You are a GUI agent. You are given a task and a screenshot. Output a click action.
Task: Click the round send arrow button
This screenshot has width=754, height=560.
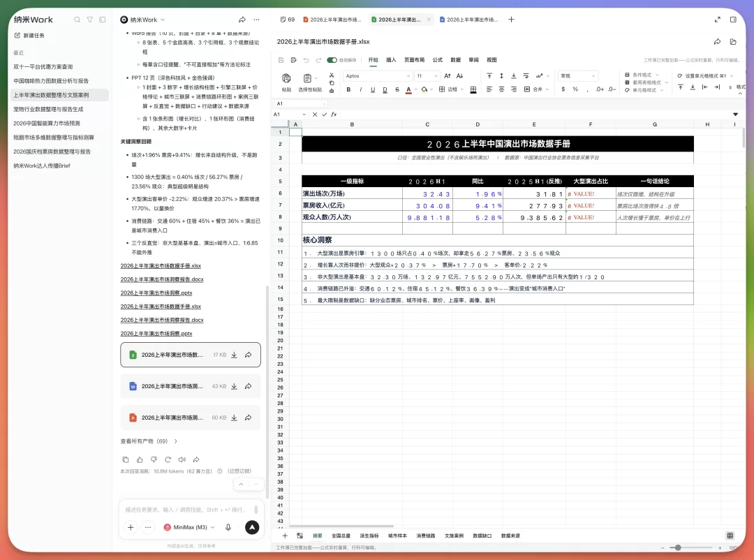point(252,527)
